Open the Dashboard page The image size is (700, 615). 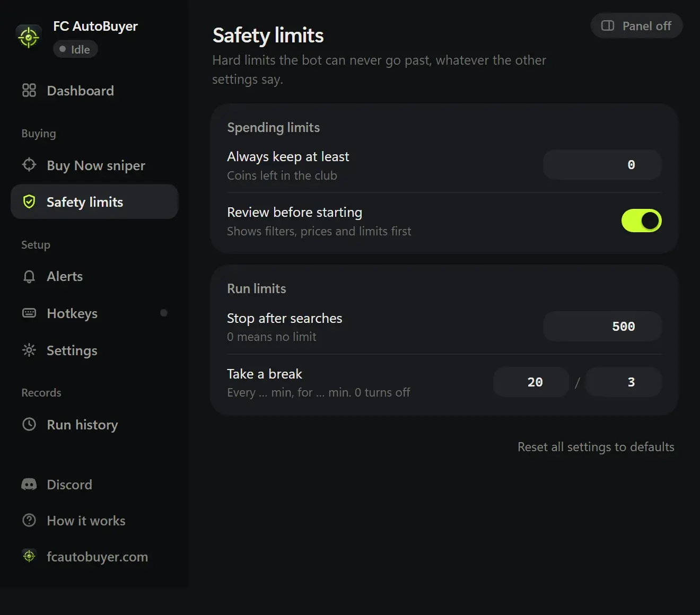click(x=94, y=91)
